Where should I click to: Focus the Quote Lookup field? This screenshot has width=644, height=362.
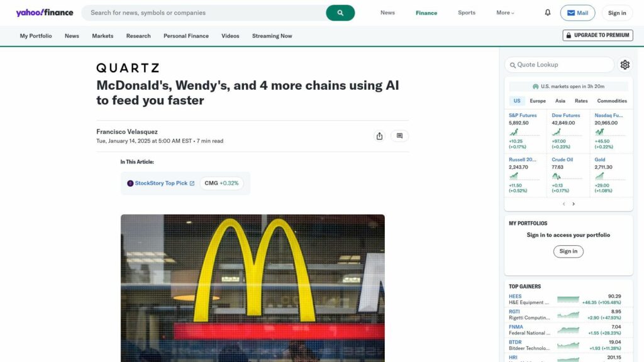tap(559, 65)
